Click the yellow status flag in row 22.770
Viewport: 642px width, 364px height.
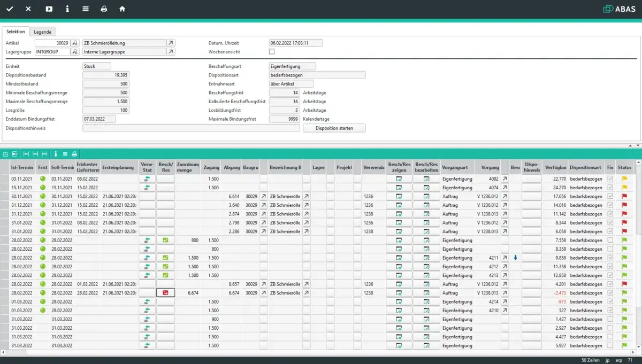pos(624,179)
